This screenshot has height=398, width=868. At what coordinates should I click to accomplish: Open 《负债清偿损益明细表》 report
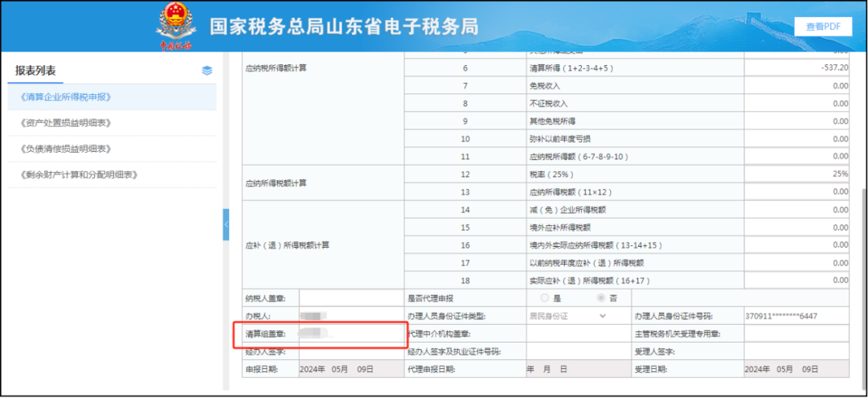[66, 149]
